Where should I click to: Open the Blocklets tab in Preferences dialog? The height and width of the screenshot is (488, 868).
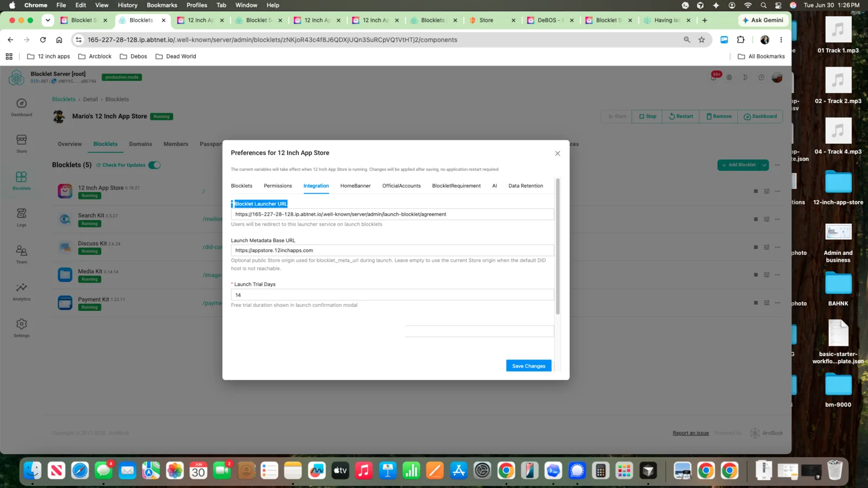click(241, 186)
